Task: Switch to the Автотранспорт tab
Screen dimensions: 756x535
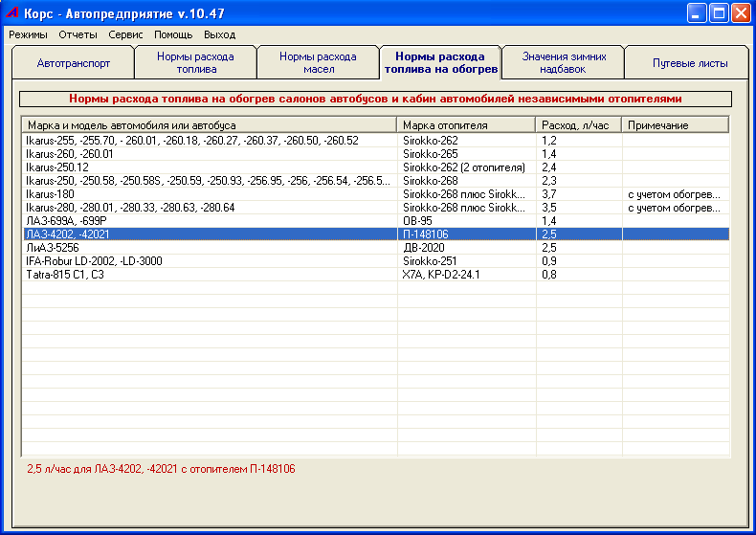Action: 74,63
